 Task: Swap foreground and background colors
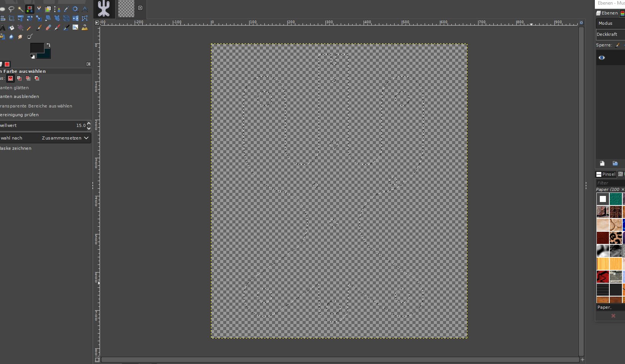48,45
